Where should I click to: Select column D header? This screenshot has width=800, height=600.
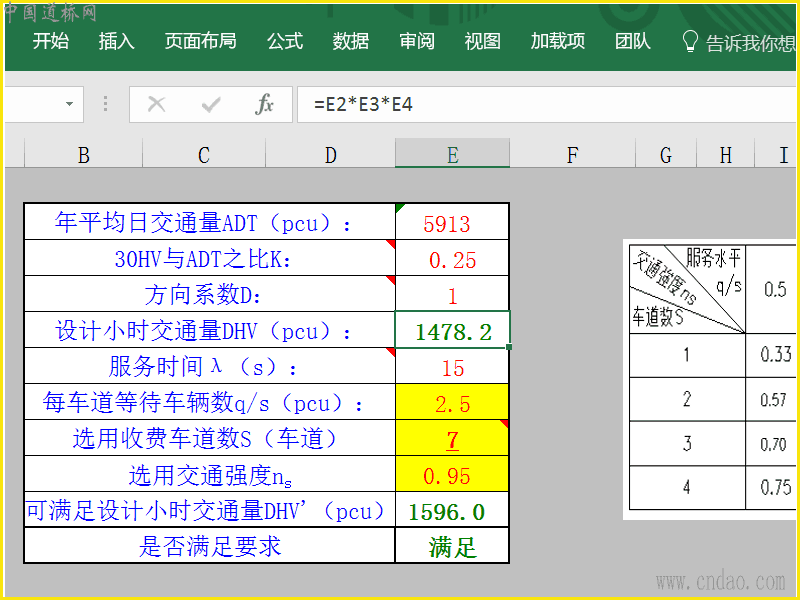point(331,155)
